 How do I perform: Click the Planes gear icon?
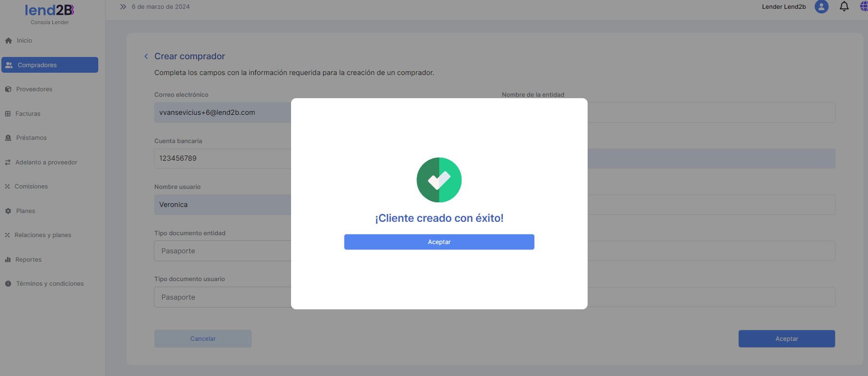click(8, 211)
